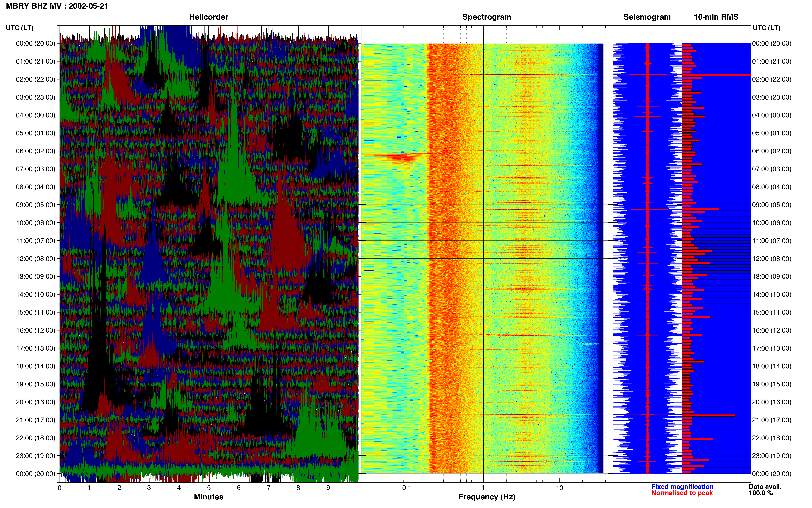
Task: Click minute tick '5' on helicorder axis
Action: (x=209, y=488)
